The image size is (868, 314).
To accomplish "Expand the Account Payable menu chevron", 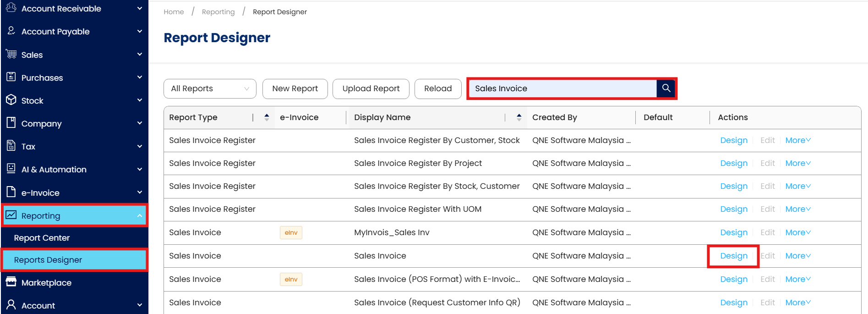I will (x=140, y=31).
